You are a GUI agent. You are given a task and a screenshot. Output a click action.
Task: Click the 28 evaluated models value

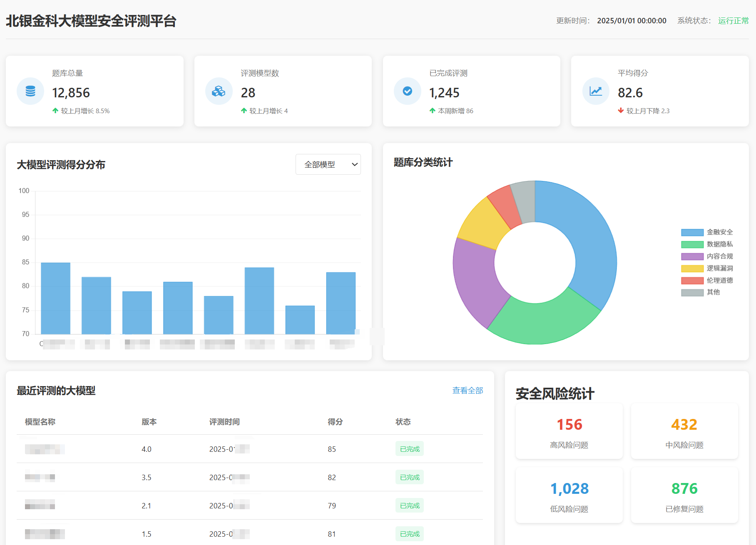point(248,93)
